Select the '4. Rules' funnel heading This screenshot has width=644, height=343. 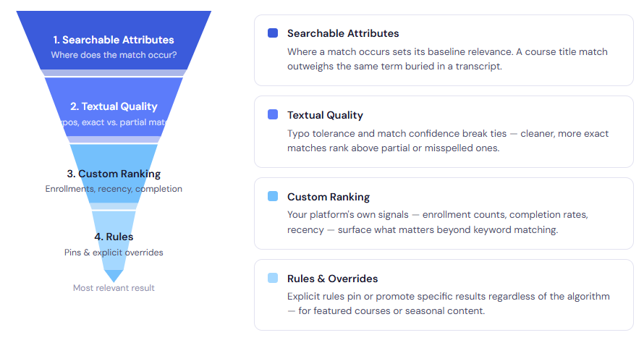pyautogui.click(x=114, y=237)
